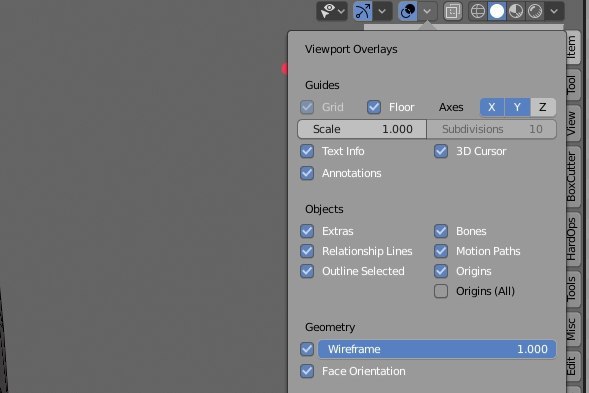Viewport: 589px width, 393px height.
Task: Open the object visibility dropdown arrow
Action: (x=341, y=11)
